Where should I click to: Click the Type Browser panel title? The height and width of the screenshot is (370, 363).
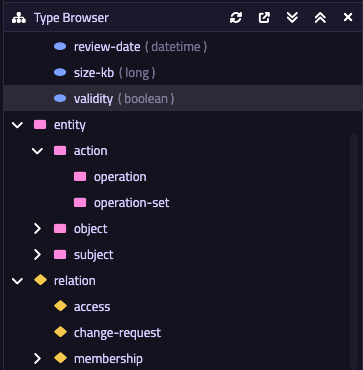pos(71,18)
